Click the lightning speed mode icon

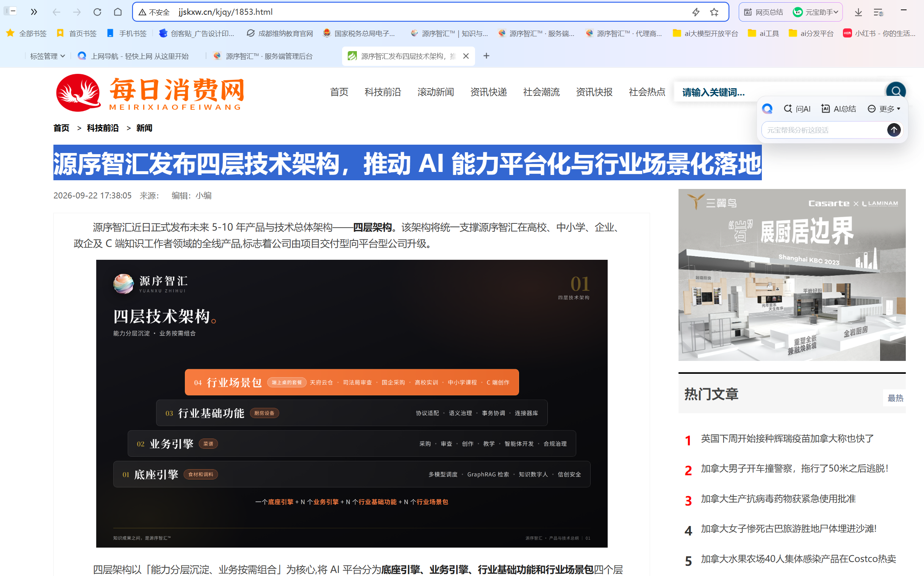(696, 12)
